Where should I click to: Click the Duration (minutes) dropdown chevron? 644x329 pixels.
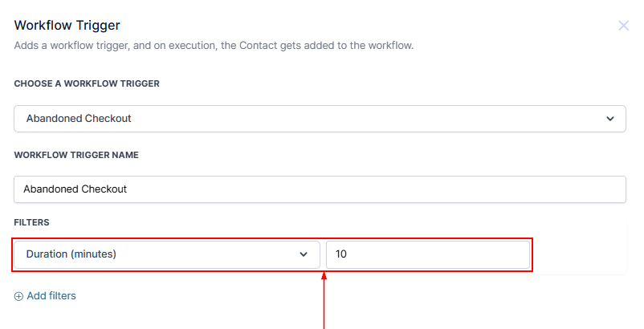pos(304,254)
